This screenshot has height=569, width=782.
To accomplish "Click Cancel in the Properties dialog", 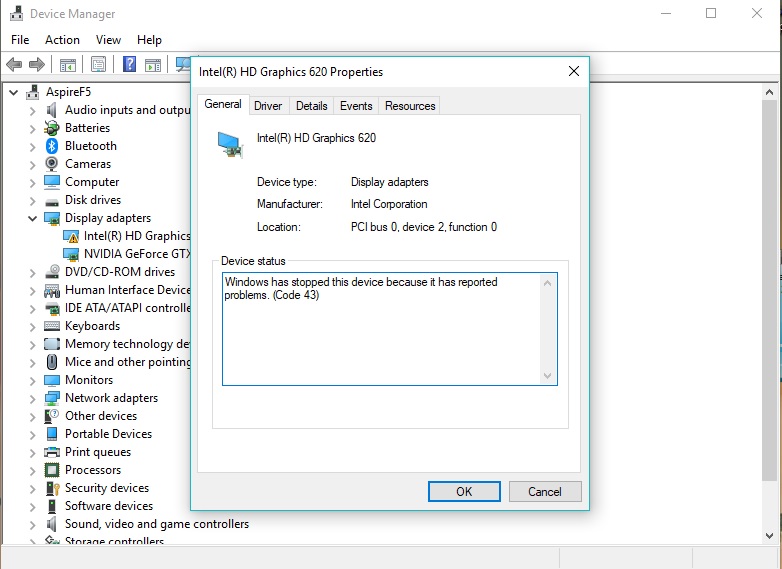I will pyautogui.click(x=545, y=492).
